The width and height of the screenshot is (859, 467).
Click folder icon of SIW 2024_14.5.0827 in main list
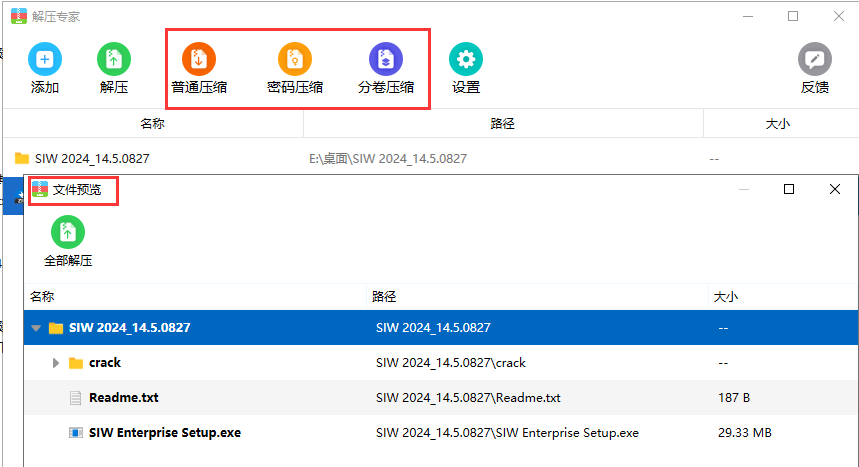(22, 158)
